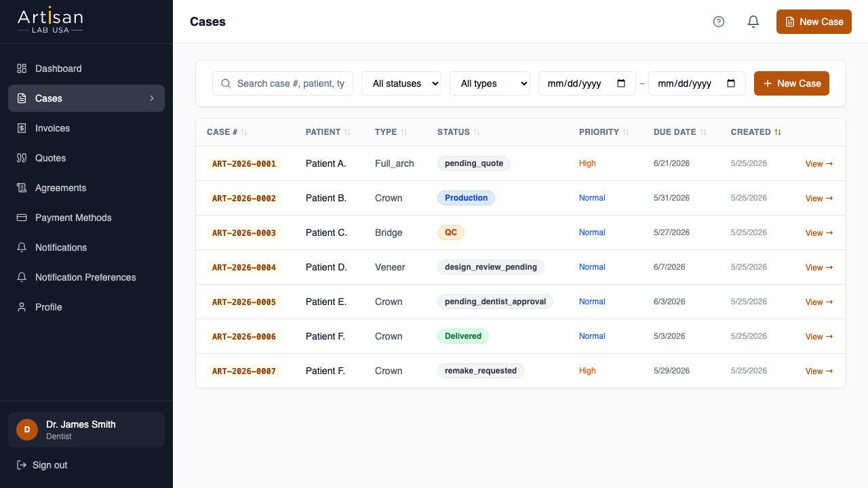The height and width of the screenshot is (488, 868).
Task: Click View link for ART-2026-0002
Action: pos(819,199)
